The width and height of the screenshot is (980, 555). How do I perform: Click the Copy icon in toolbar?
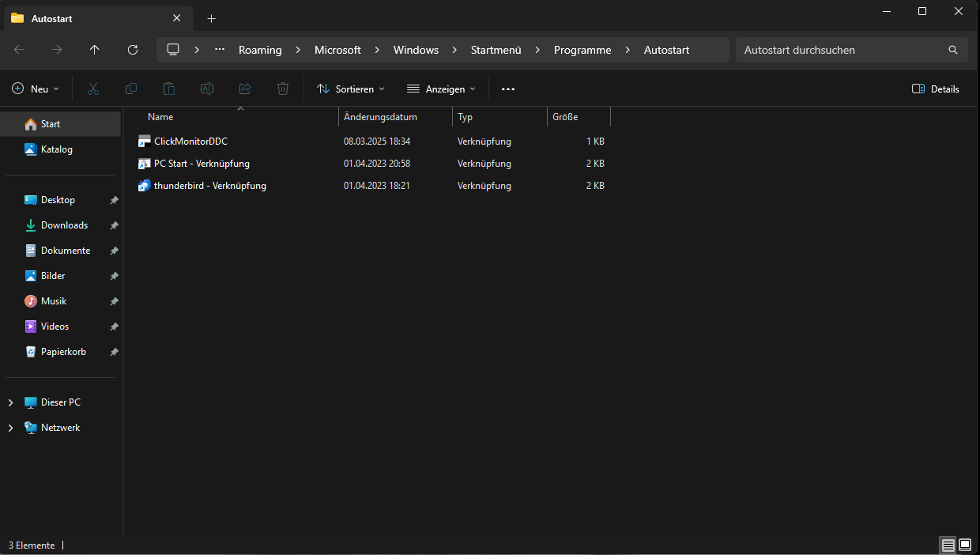pyautogui.click(x=131, y=89)
